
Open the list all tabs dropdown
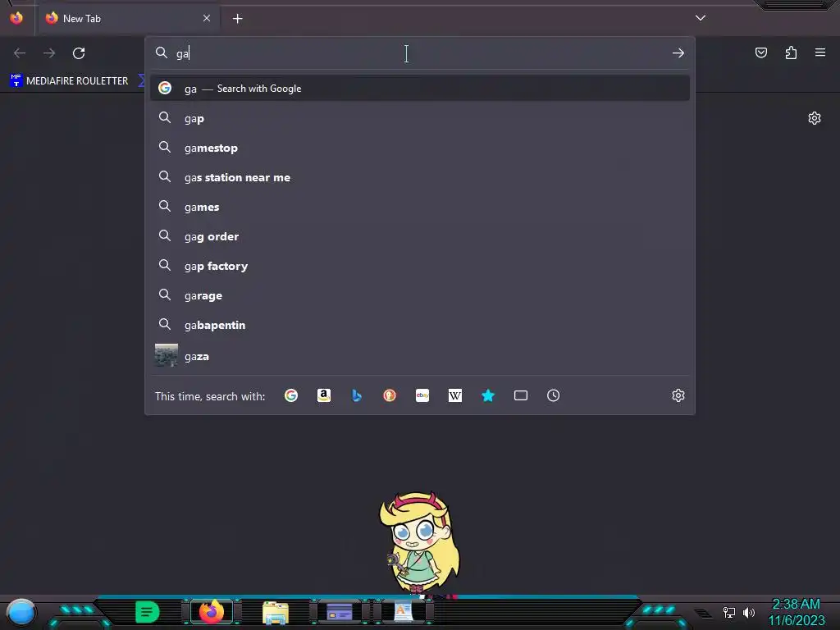pos(701,18)
